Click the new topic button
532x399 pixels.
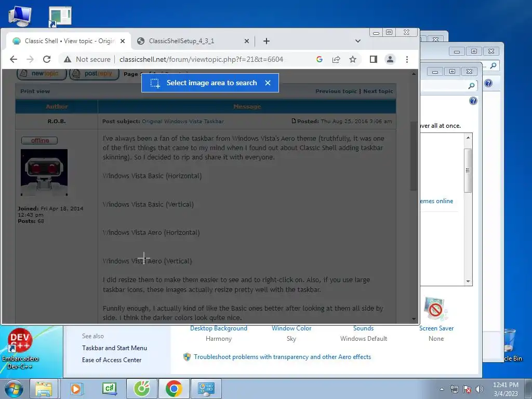[x=42, y=74]
